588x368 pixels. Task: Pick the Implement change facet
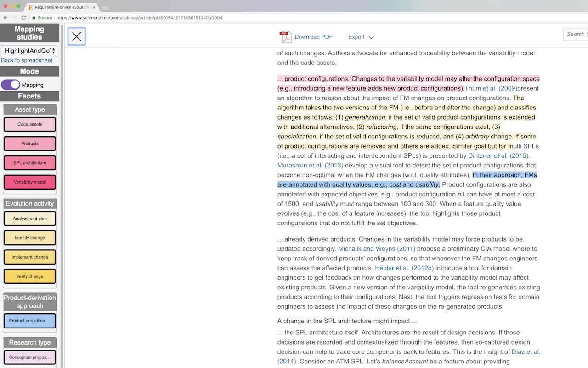30,257
